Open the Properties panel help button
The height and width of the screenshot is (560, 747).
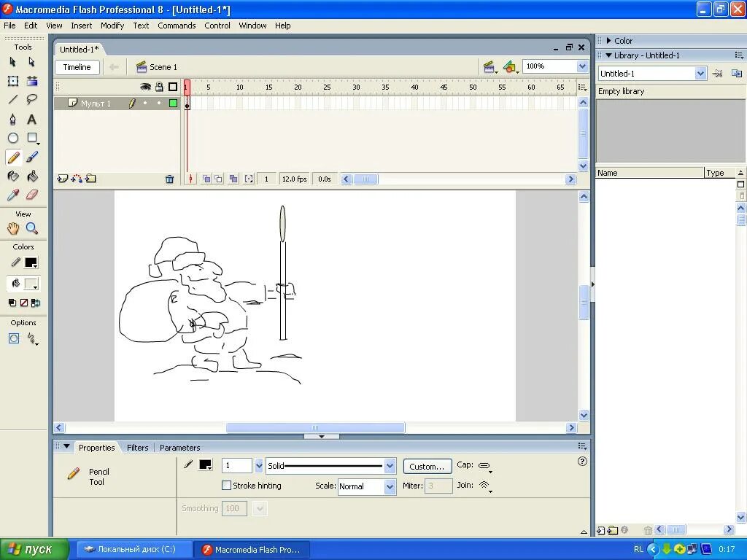click(x=582, y=461)
